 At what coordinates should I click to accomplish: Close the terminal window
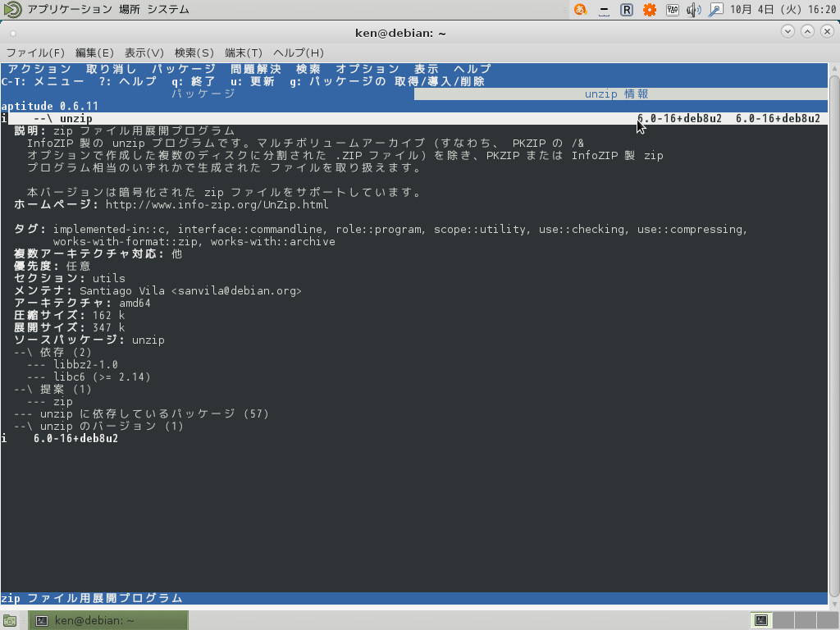(x=827, y=32)
